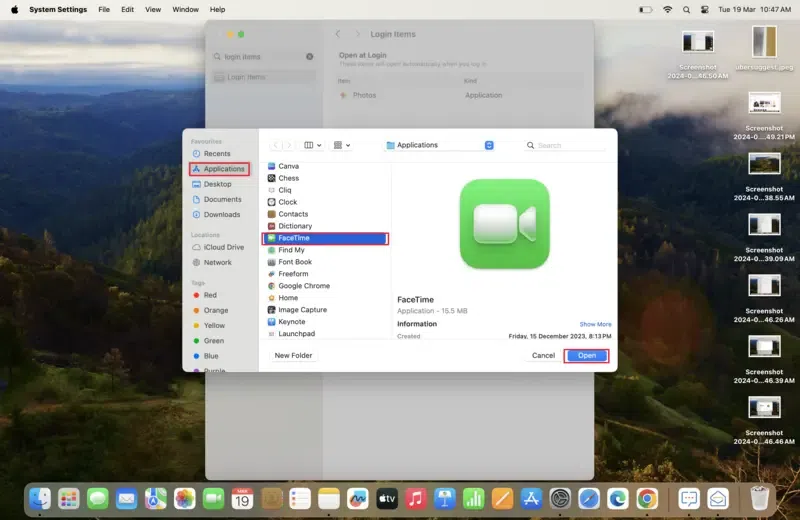
Task: Open Documents in the sidebar
Action: (x=217, y=200)
